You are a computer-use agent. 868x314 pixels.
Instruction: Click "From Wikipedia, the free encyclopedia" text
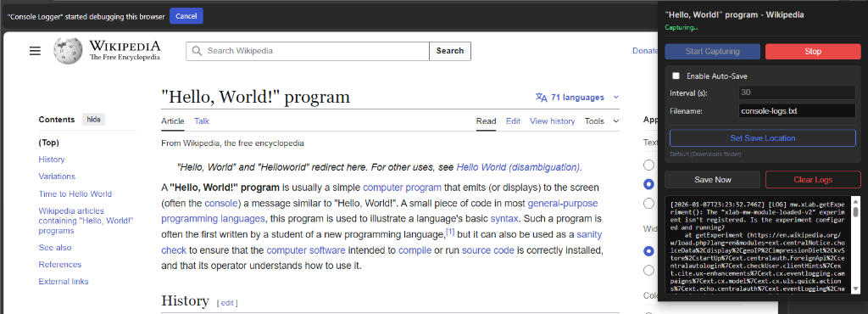click(x=232, y=143)
